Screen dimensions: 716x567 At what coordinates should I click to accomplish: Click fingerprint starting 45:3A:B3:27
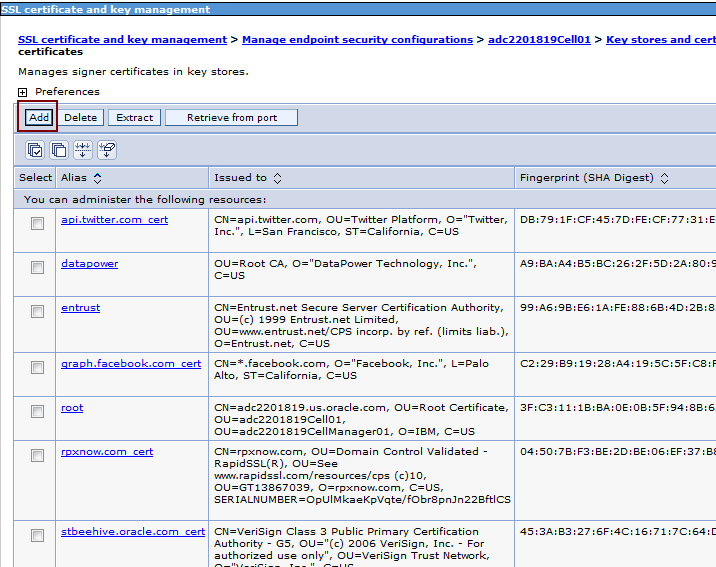click(617, 531)
